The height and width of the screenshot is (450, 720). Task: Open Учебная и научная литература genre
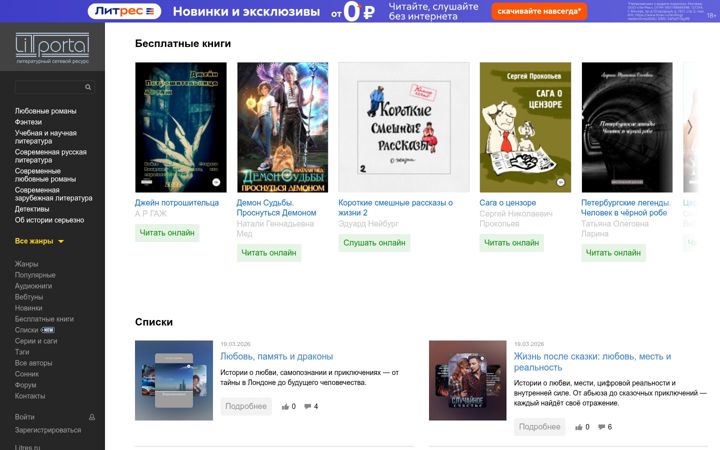click(45, 137)
